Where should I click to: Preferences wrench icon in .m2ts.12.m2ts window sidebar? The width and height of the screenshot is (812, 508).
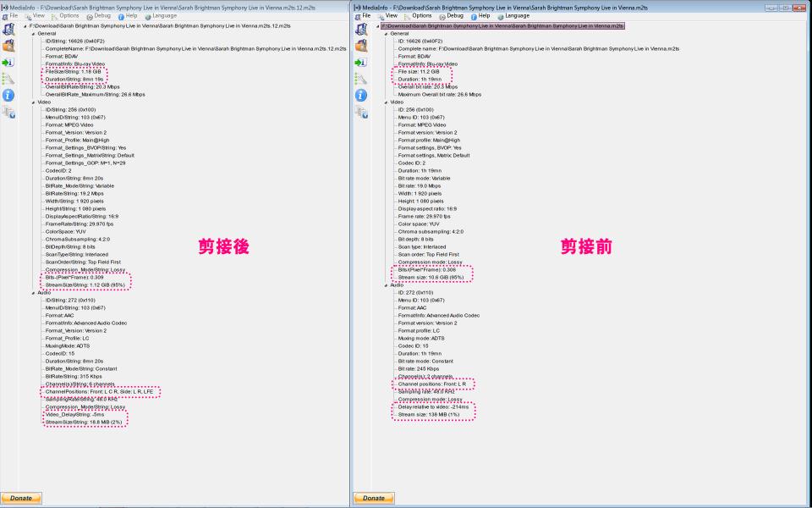tap(8, 79)
